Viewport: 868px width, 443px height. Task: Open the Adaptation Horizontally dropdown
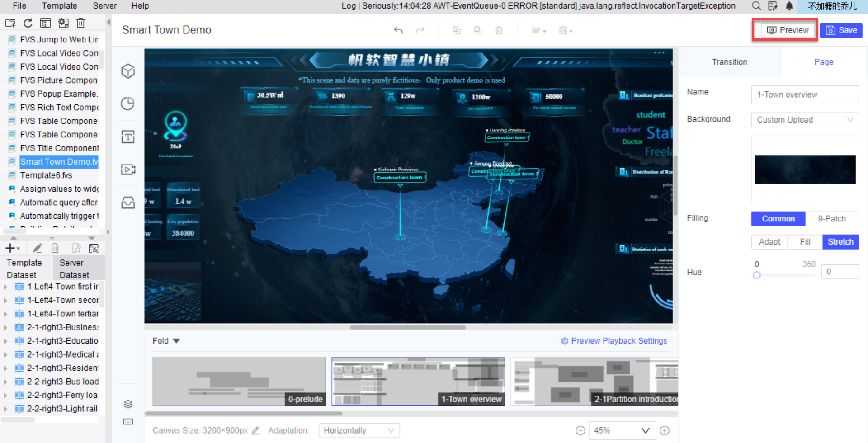359,430
